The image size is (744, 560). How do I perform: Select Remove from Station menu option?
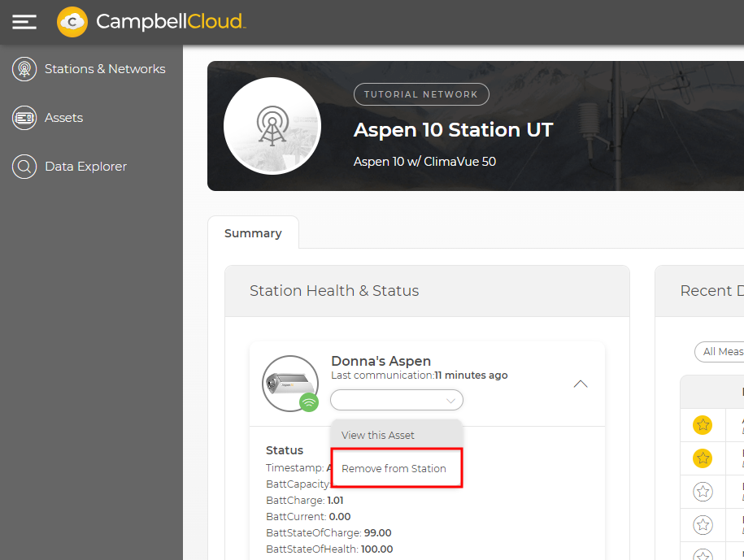pos(397,468)
